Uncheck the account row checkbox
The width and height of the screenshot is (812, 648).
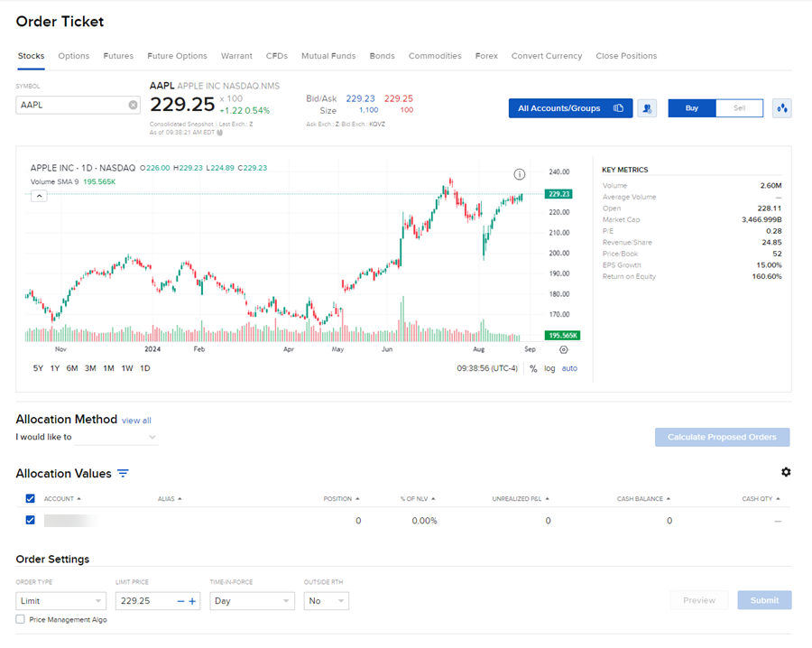click(31, 520)
